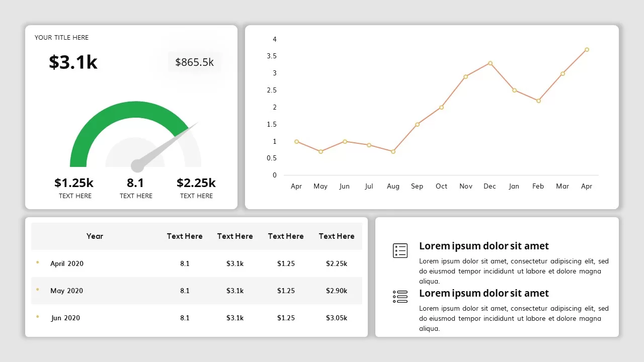Click the May 2020 row label
The height and width of the screenshot is (362, 644).
tap(66, 291)
